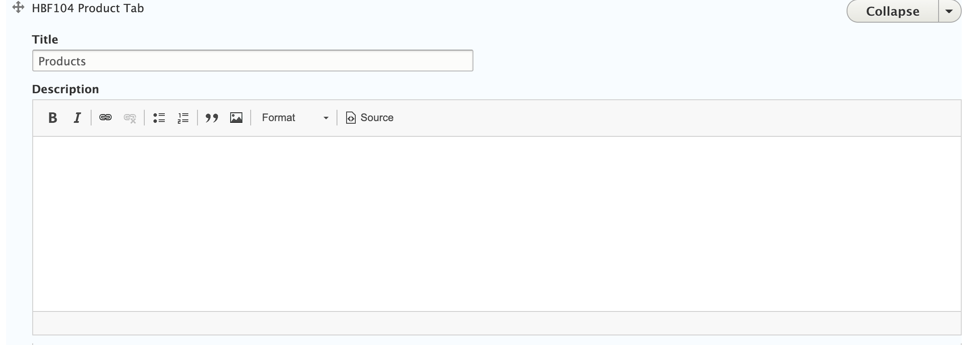980x345 pixels.
Task: Click inside the Description text area
Action: 497,223
